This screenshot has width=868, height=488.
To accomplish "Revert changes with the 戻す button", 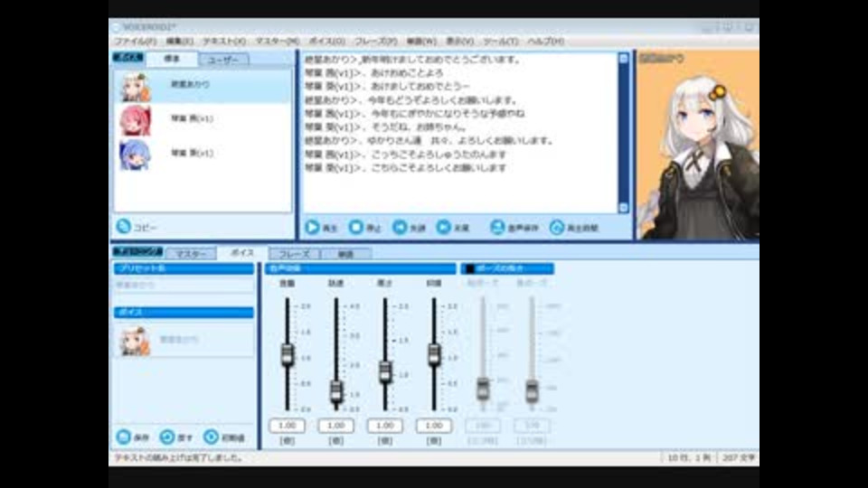I will point(176,437).
